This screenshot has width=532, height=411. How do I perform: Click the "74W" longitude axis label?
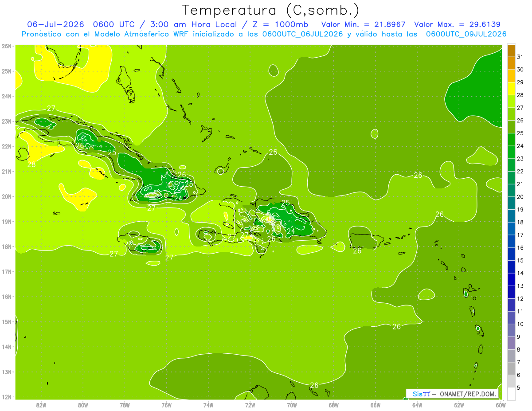point(208,404)
